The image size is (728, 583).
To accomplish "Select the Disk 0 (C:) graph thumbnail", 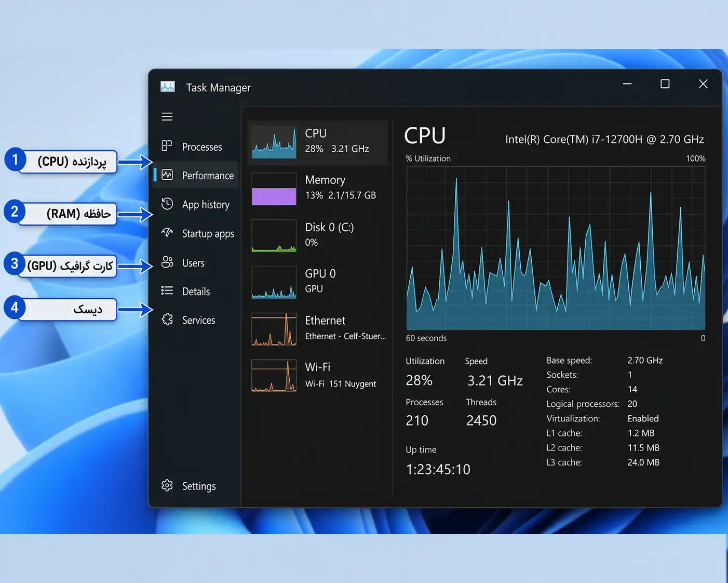I will click(x=274, y=235).
